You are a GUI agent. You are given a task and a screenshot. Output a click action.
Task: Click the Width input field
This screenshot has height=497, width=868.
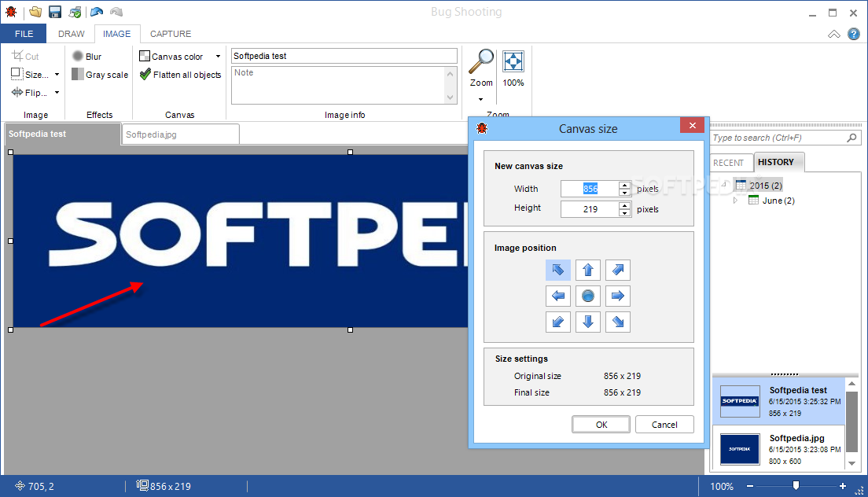pos(590,189)
